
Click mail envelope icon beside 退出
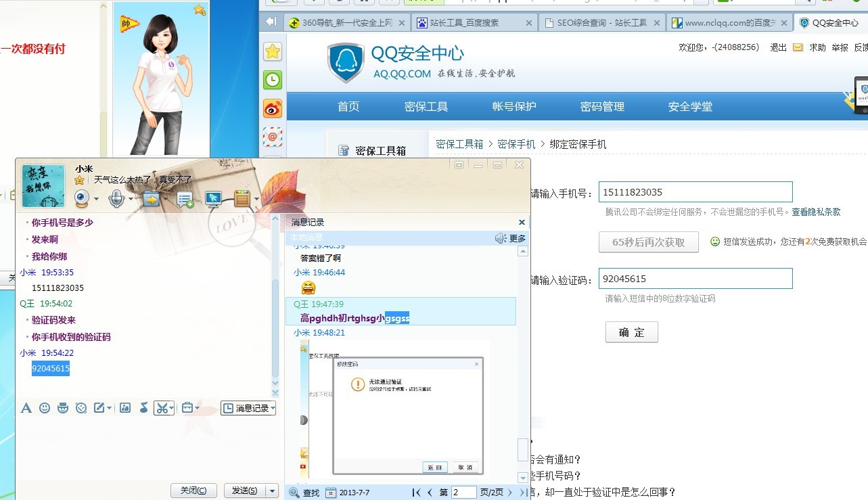pyautogui.click(x=798, y=47)
